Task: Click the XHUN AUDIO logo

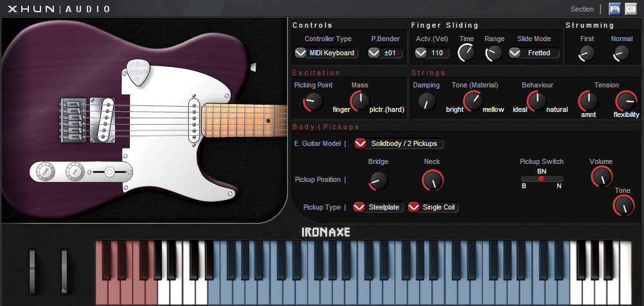Action: click(59, 9)
